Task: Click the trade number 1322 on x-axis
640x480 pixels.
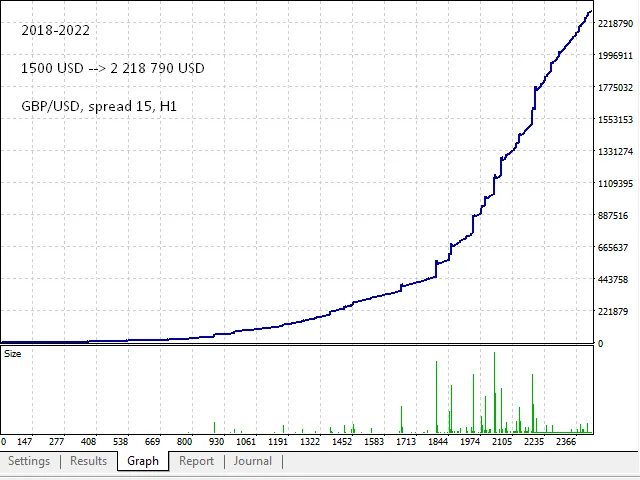Action: pyautogui.click(x=310, y=442)
